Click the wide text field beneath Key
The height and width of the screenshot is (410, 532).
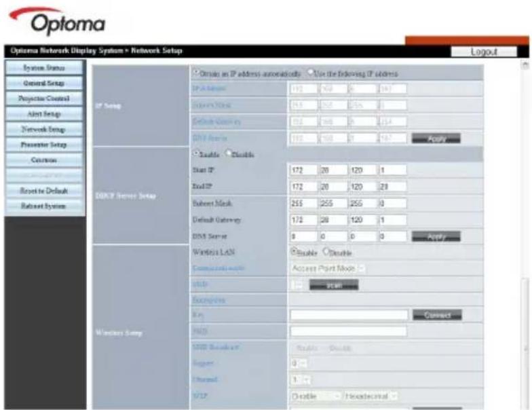click(x=348, y=331)
